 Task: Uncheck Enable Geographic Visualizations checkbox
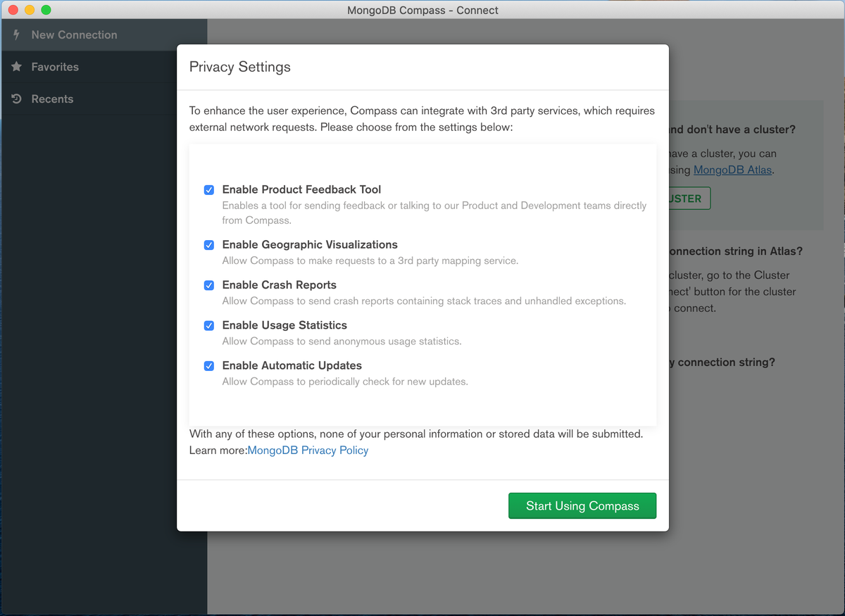[209, 245]
